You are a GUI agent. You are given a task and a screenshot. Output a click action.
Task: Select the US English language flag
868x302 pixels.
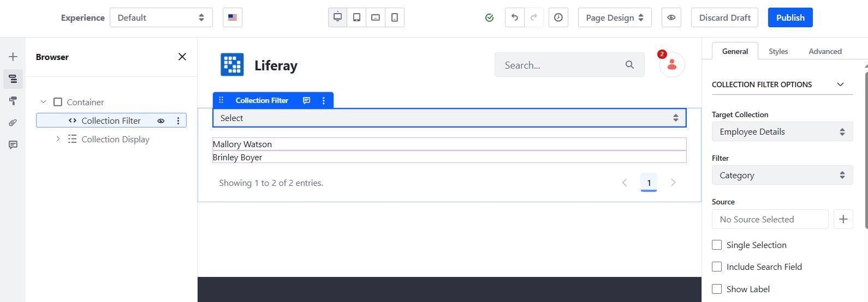tap(233, 17)
